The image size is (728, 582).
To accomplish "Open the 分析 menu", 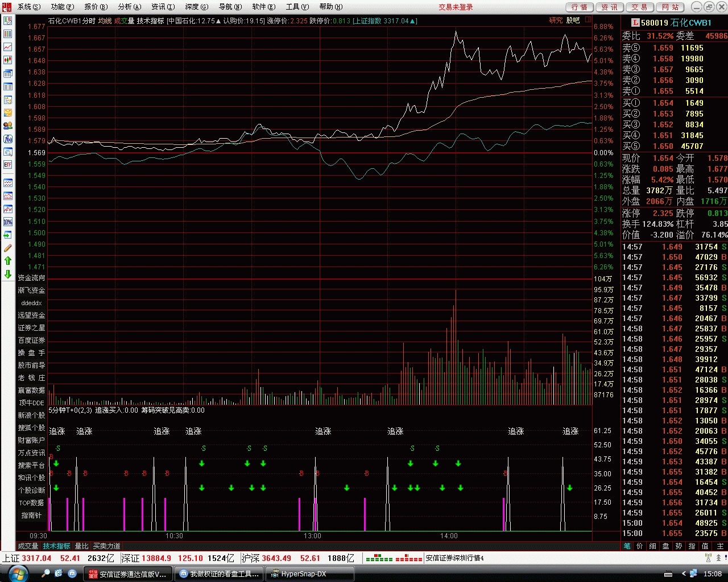I will click(130, 7).
